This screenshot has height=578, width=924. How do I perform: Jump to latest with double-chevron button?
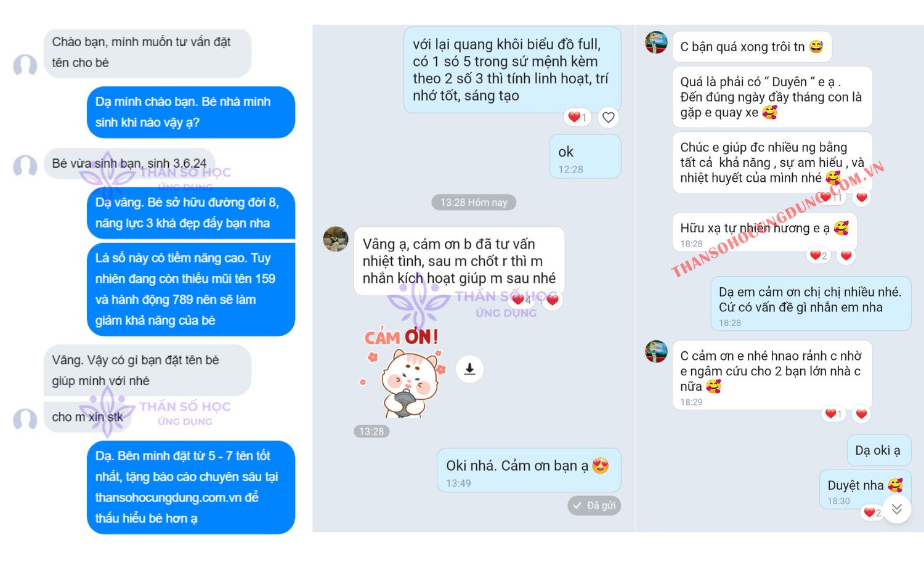[896, 508]
